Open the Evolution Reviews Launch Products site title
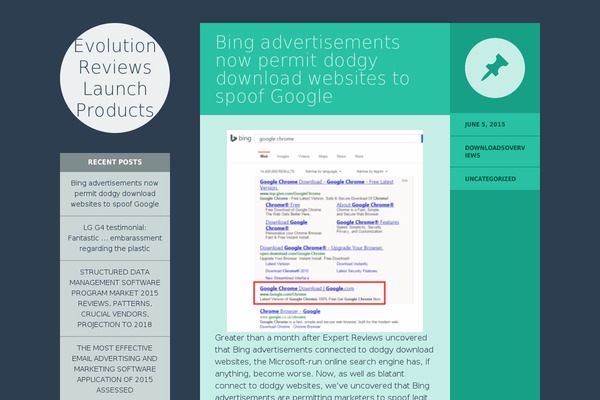Image resolution: width=600 pixels, height=400 pixels. tap(115, 78)
